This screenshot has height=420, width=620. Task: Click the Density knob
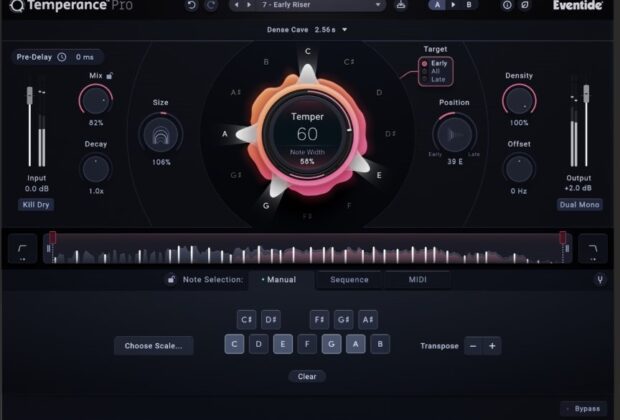pos(519,100)
